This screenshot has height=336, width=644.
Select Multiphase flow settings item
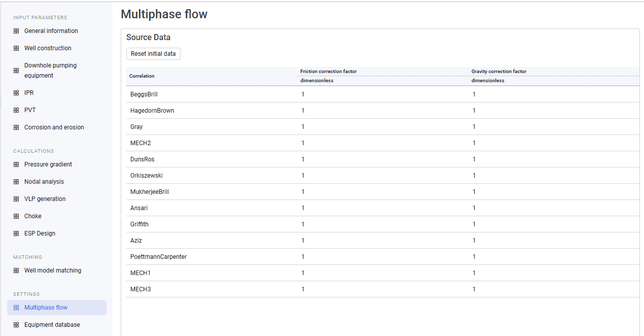pos(57,308)
